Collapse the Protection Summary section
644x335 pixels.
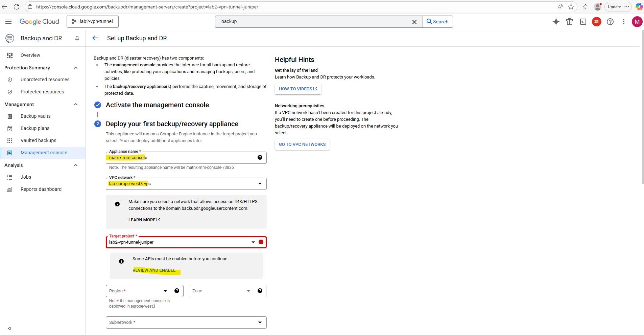click(76, 68)
